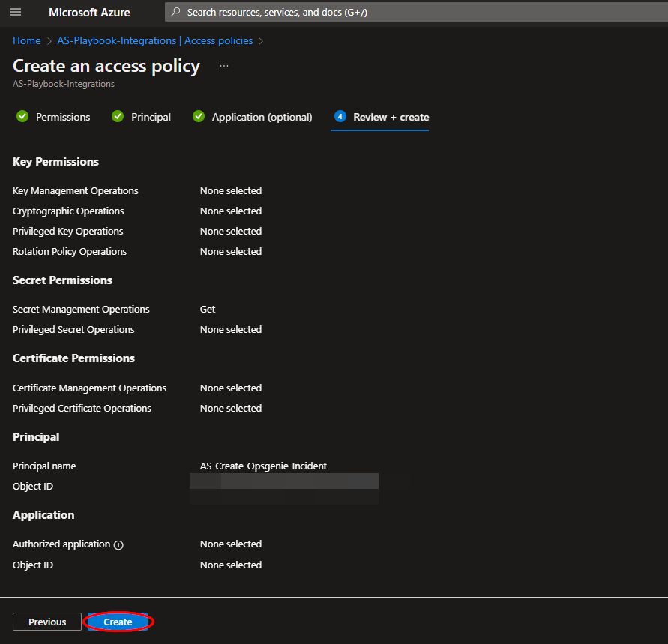Click the Key Management Operations label
Viewport: 668px width, 644px height.
click(x=76, y=191)
